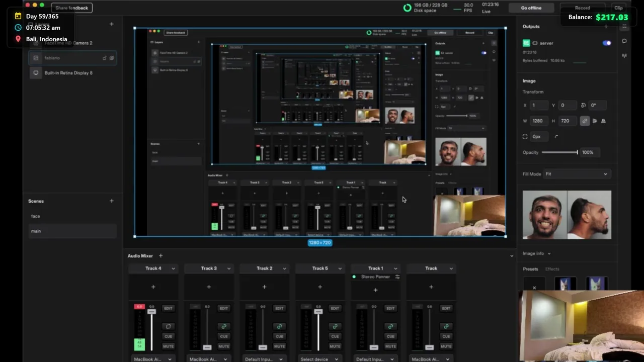Switch to the Presets tab
This screenshot has height=362, width=644.
tap(530, 269)
